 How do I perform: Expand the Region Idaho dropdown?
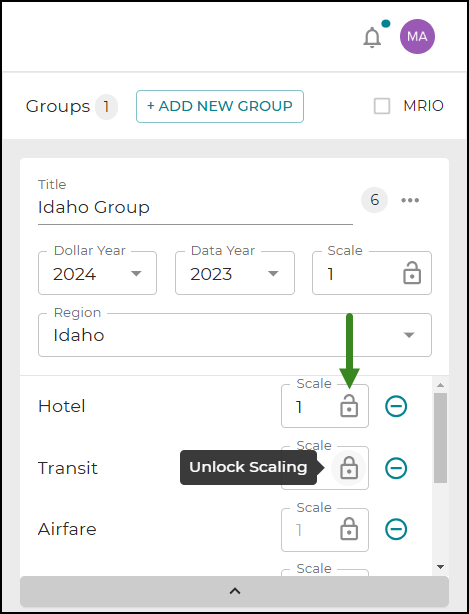click(x=235, y=335)
